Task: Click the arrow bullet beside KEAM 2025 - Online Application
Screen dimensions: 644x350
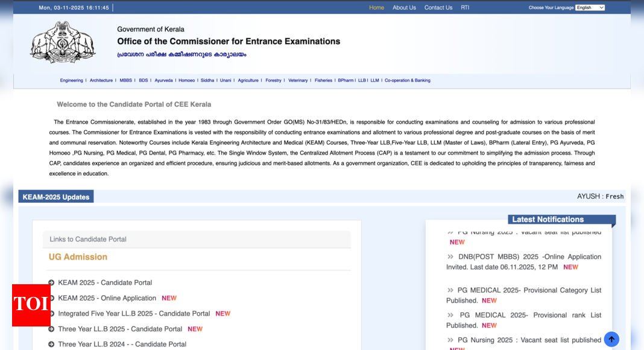Action: point(51,298)
